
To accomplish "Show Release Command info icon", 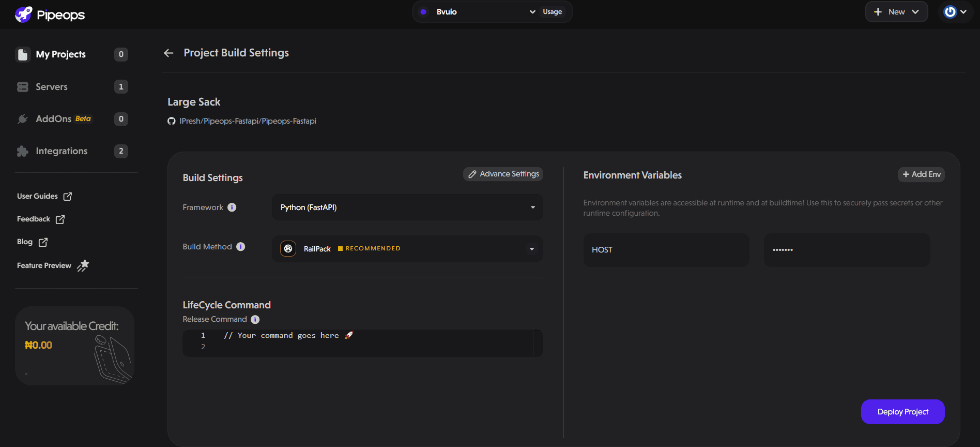I will [x=255, y=320].
